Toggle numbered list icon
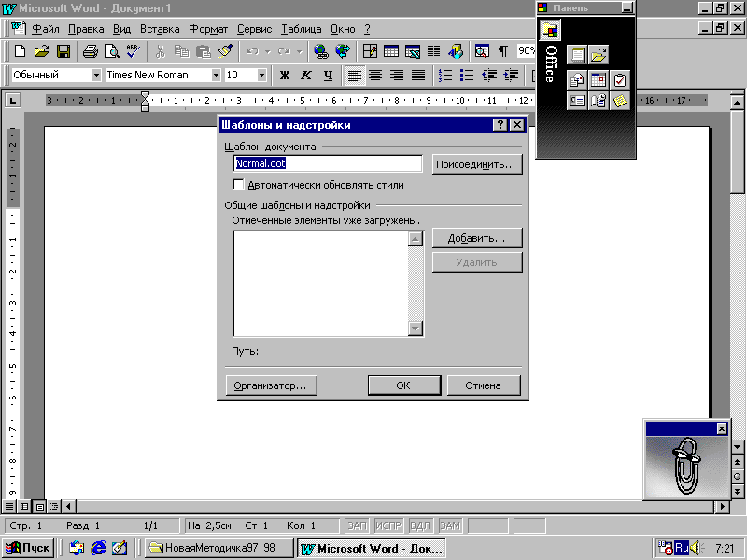747x560 pixels. pos(445,76)
